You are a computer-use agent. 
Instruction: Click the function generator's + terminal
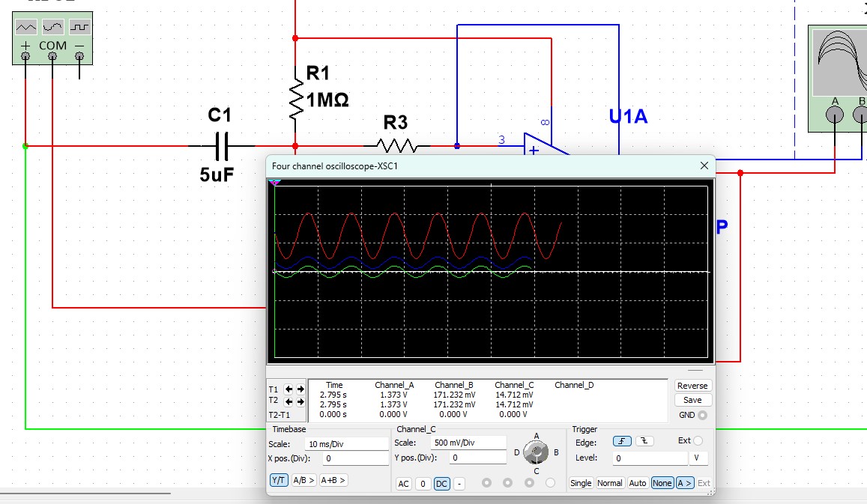pos(25,56)
